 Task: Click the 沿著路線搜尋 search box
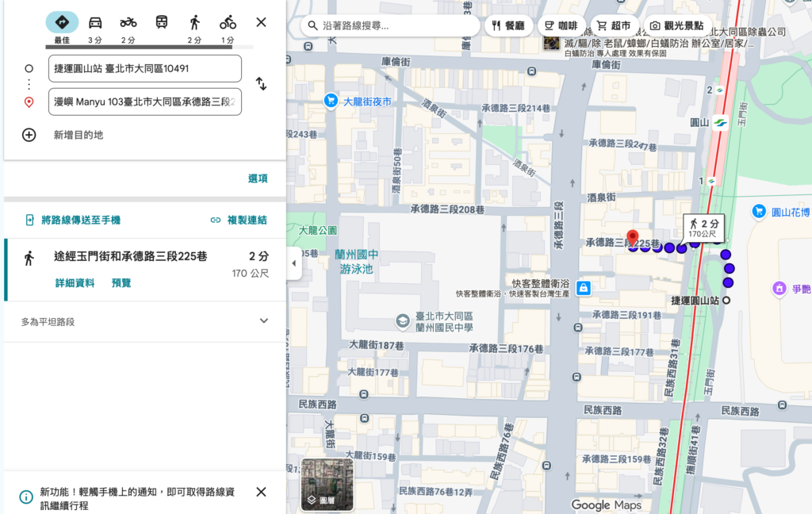click(390, 25)
